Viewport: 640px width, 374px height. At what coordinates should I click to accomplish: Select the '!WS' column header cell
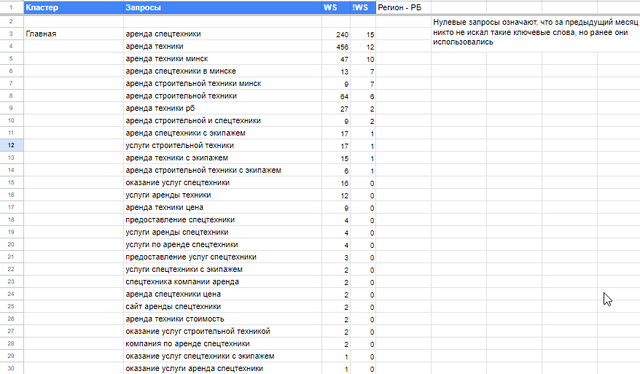tap(363, 7)
